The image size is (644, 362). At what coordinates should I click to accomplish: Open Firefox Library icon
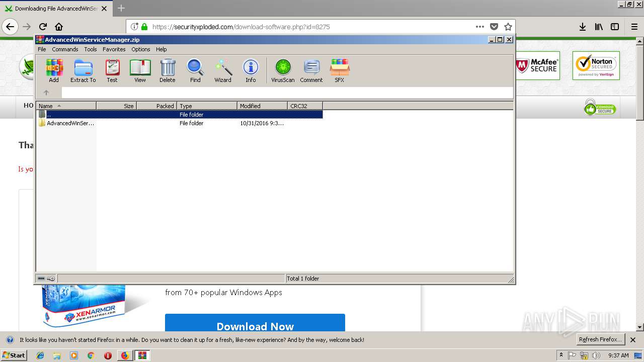point(599,27)
